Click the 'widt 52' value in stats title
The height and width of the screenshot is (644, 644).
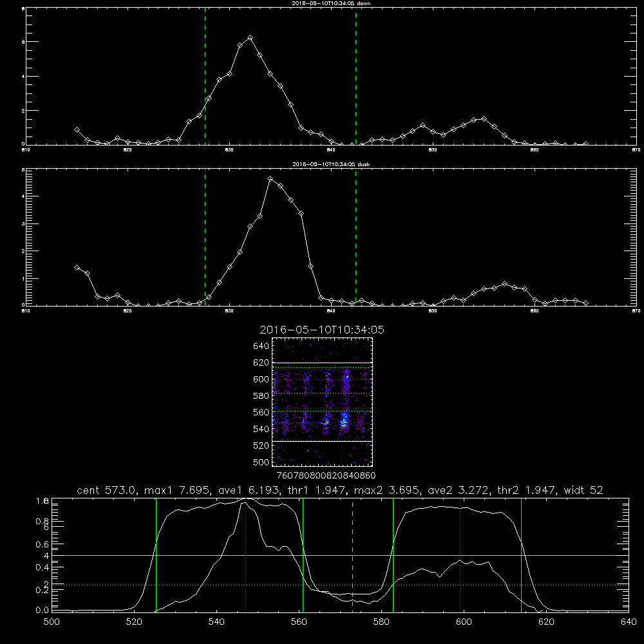pos(583,490)
